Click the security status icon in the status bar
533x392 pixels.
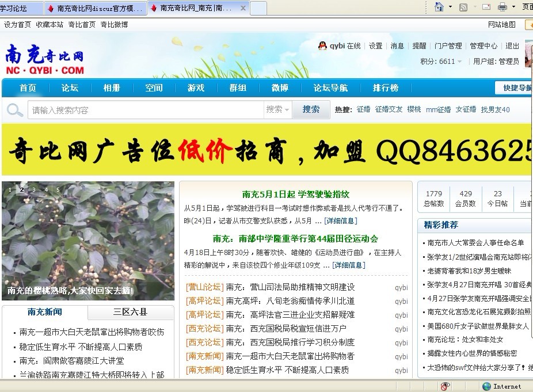coord(445,386)
